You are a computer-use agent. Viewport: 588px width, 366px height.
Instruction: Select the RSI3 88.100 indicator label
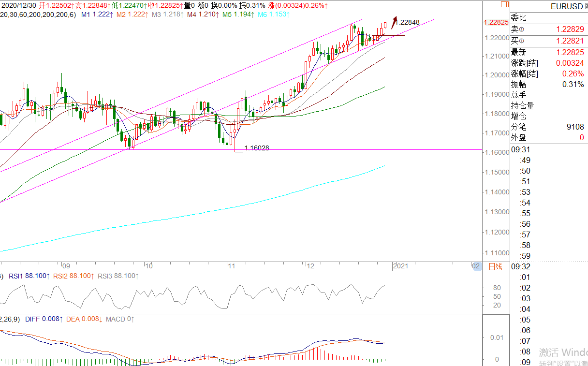[x=118, y=276]
